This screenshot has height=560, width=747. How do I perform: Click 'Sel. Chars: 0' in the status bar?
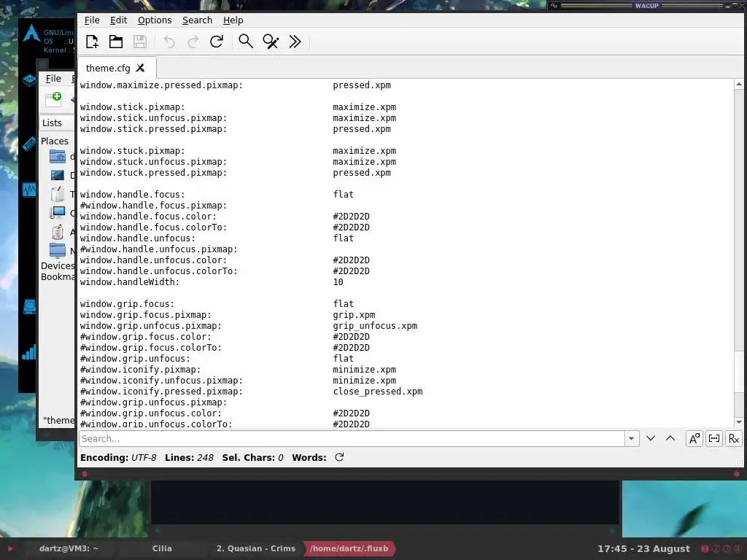[252, 458]
